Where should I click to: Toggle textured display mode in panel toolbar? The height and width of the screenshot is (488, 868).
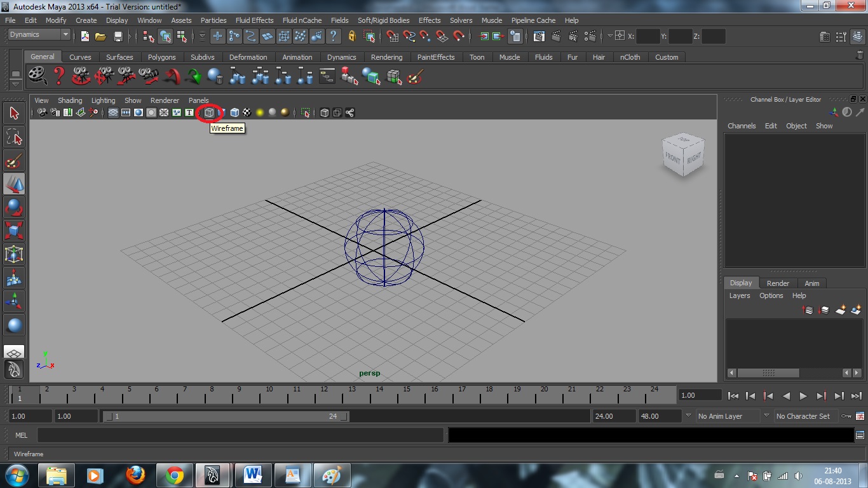tap(247, 112)
